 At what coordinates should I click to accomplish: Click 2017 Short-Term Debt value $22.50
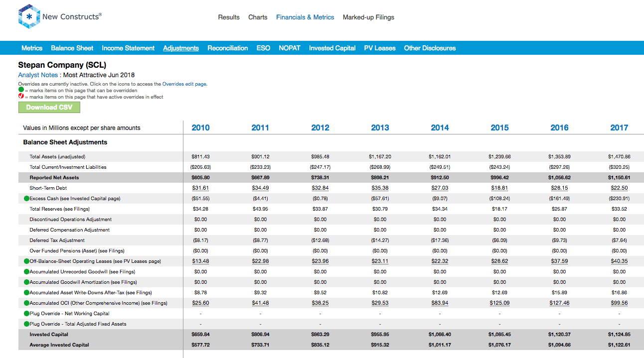(619, 188)
